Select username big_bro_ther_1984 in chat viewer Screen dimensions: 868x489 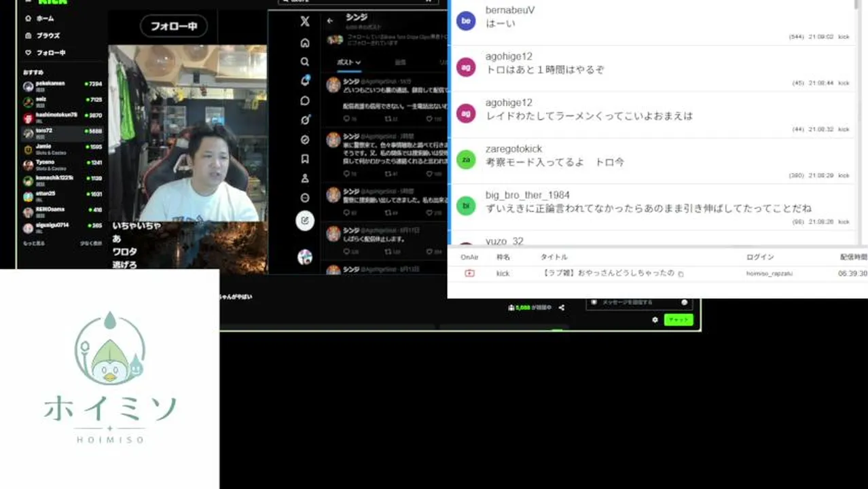[528, 195]
